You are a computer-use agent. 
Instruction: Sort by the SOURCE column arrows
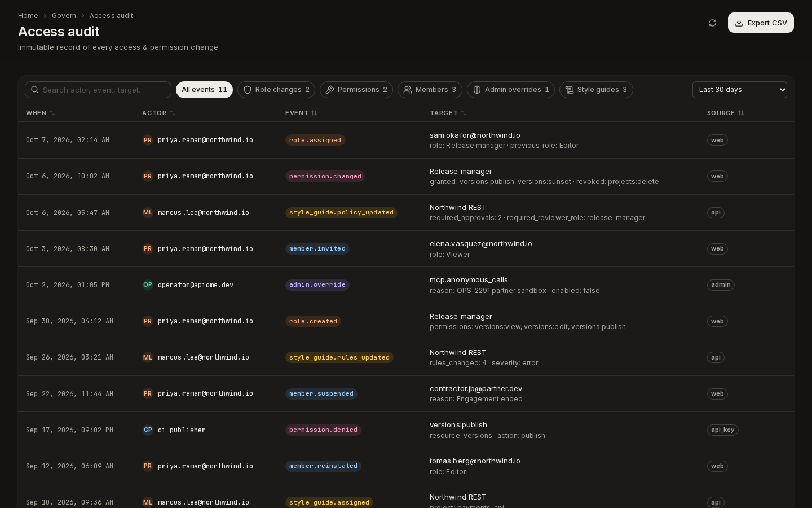tap(741, 113)
